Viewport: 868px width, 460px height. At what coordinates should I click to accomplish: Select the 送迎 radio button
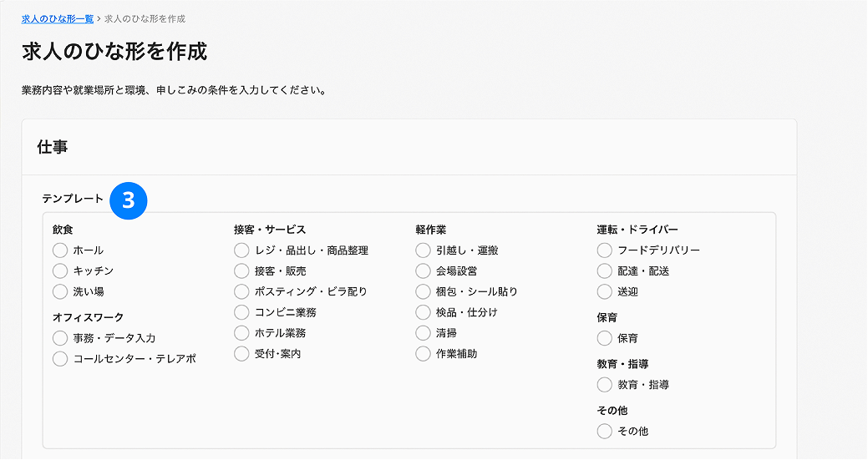pyautogui.click(x=605, y=291)
